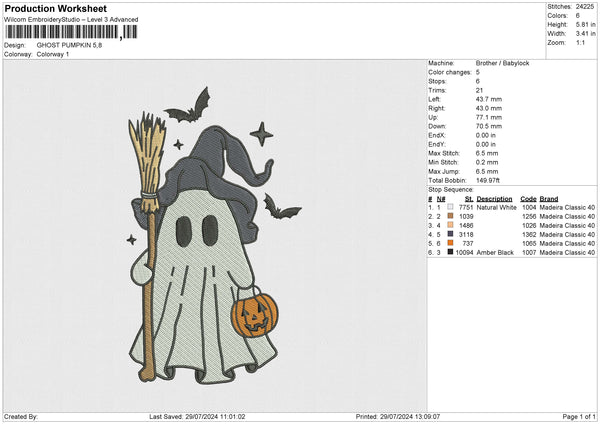
Task: Click the Code column header
Action: (528, 199)
